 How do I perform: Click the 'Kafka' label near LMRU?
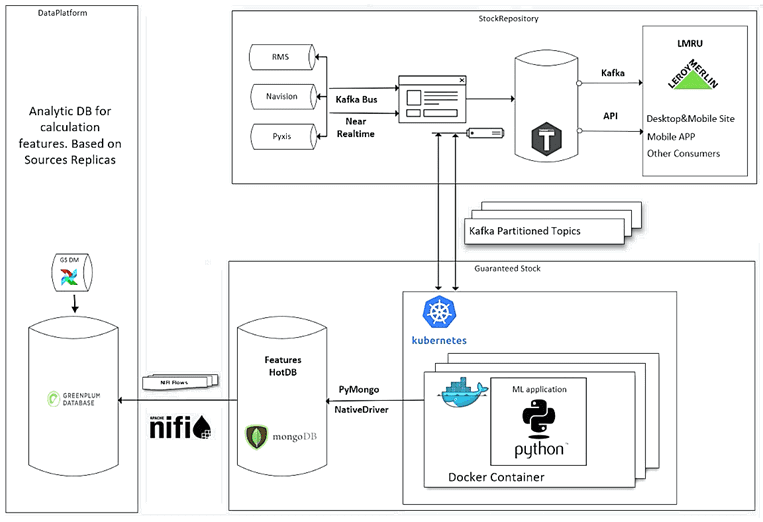(x=613, y=73)
